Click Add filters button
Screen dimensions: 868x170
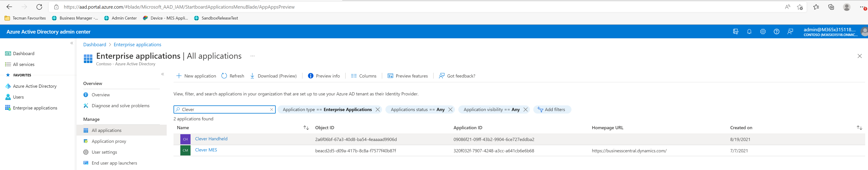point(552,109)
